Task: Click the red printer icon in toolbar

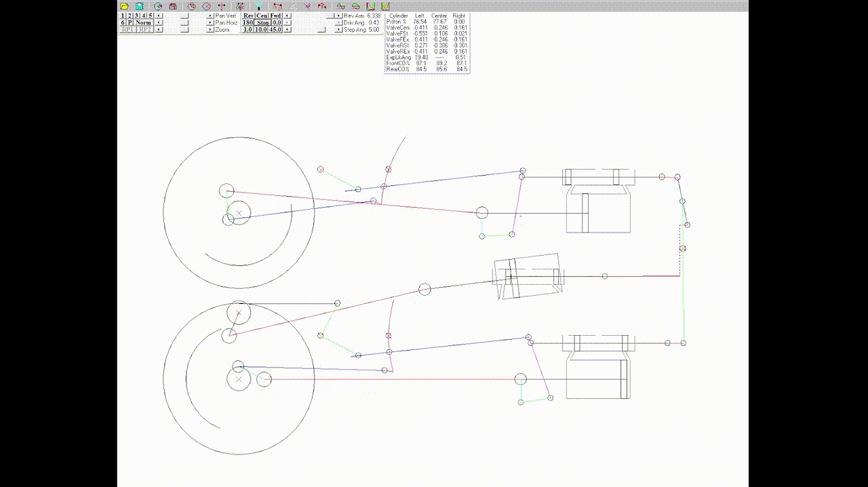Action: 173,6
